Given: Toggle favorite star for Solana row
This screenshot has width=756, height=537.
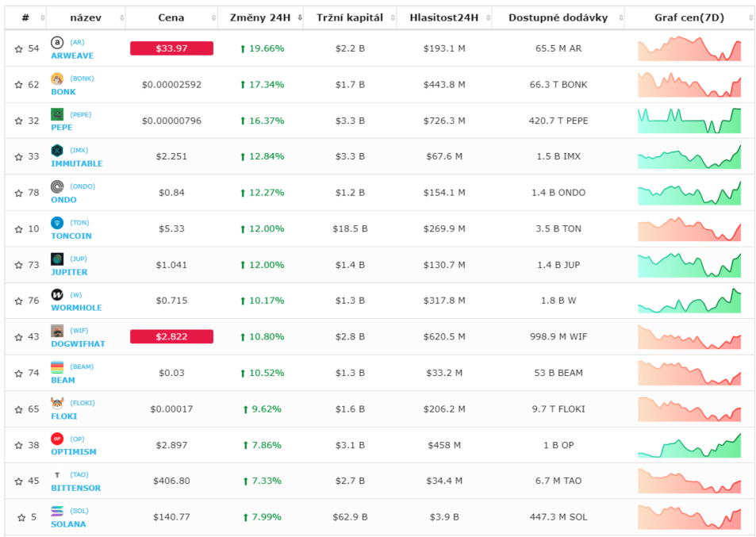Looking at the screenshot, I should pos(21,517).
